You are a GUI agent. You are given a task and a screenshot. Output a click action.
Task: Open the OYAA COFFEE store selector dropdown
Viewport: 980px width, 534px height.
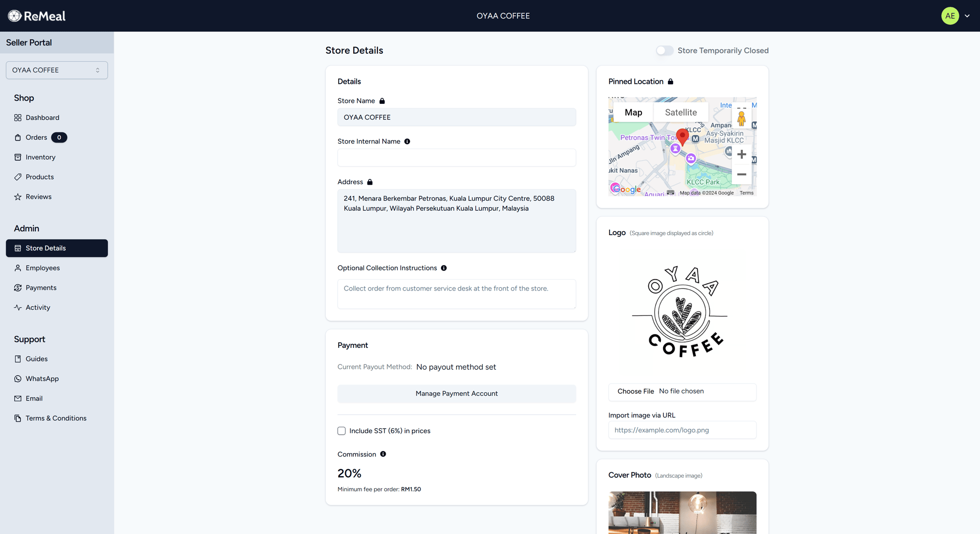[57, 70]
